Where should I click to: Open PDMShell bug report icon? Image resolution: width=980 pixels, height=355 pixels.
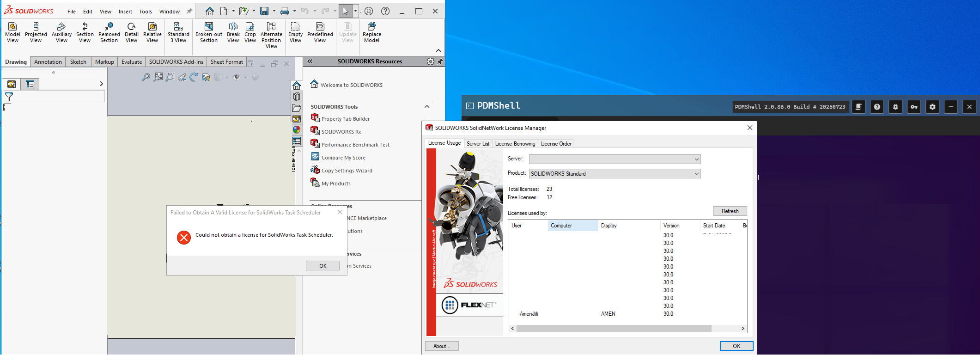click(x=895, y=107)
